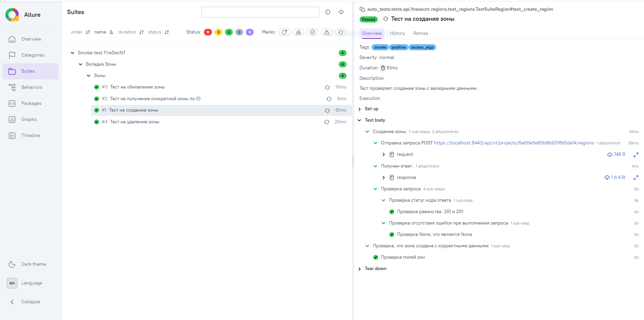Toggle the retries mark filter
Viewport: 644px width, 320px height.
click(x=341, y=32)
